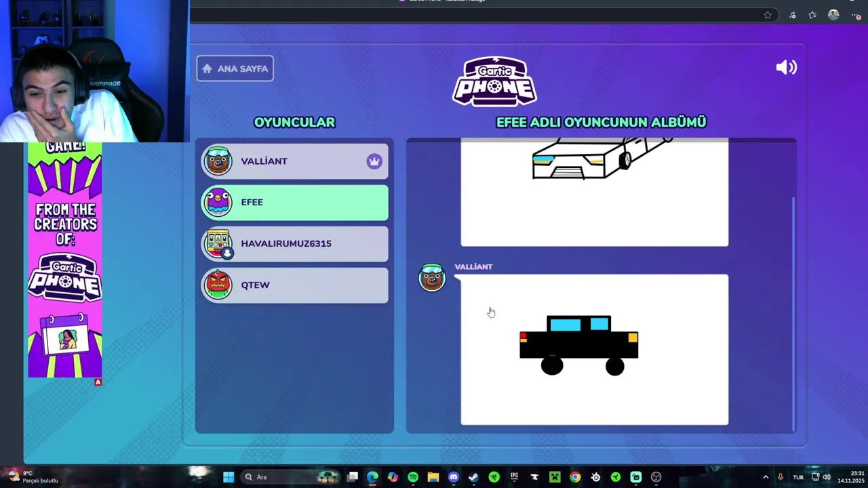Expand hidden system tray icons chevron
The width and height of the screenshot is (868, 488).
click(x=766, y=477)
